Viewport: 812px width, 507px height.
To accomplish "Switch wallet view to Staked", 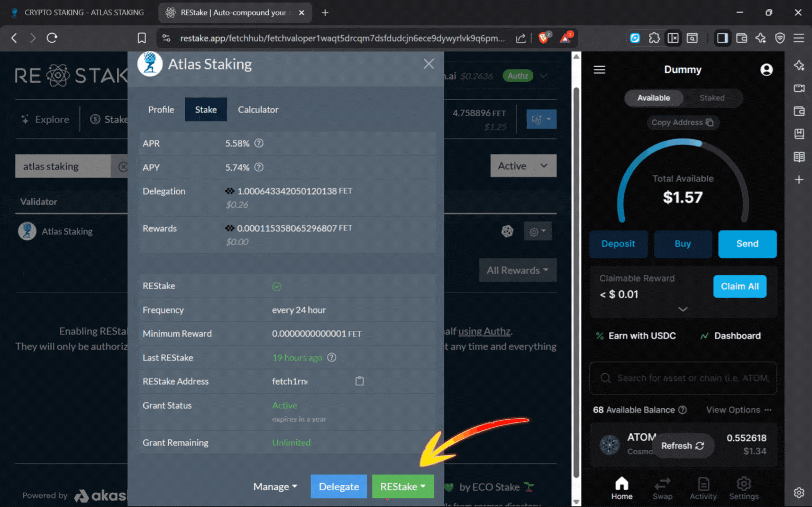I will 711,98.
